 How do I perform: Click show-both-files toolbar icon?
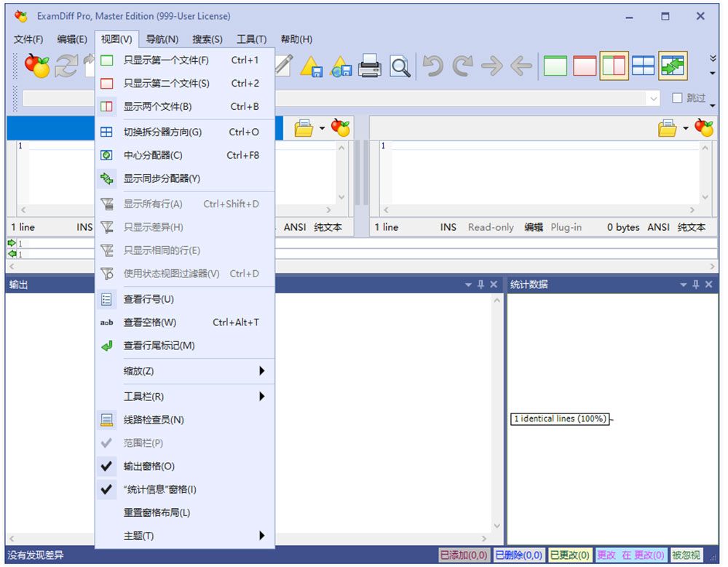(x=614, y=66)
